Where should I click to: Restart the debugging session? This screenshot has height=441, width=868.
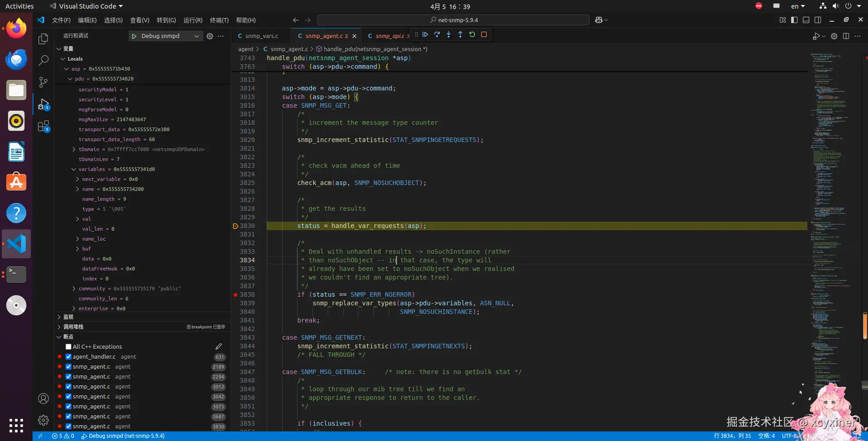pos(472,34)
